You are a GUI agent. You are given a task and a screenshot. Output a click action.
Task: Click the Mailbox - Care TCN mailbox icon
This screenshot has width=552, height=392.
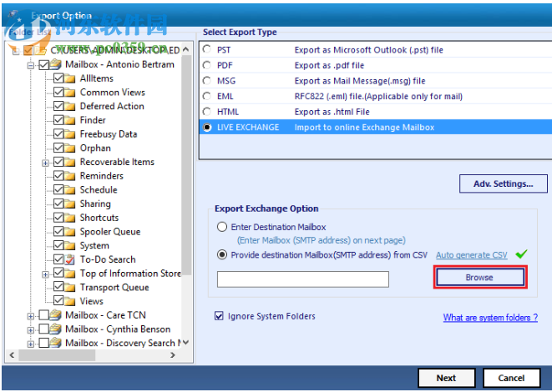[56, 315]
